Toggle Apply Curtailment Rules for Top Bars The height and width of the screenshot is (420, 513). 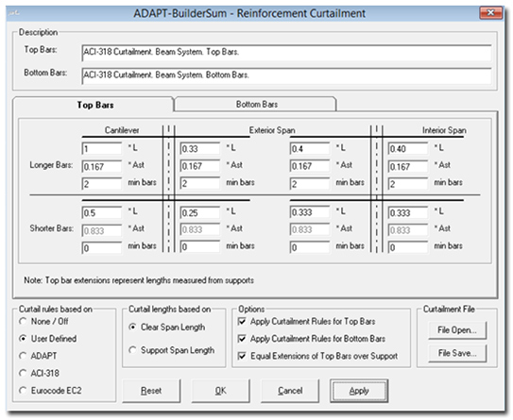(242, 321)
